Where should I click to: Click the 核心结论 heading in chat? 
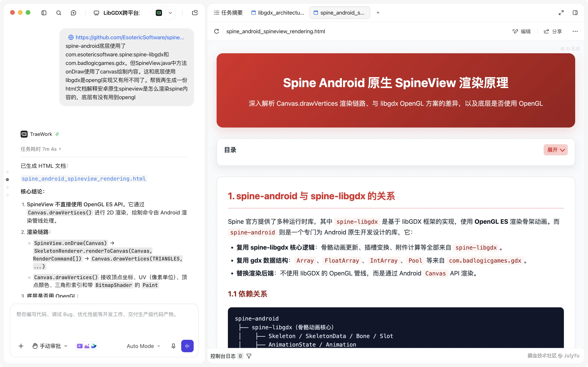pyautogui.click(x=33, y=191)
